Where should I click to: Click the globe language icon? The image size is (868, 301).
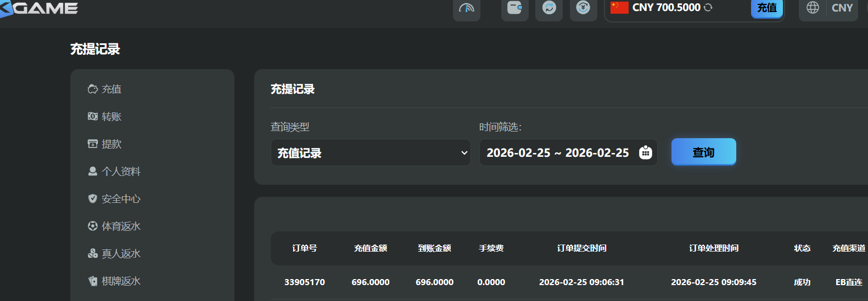[813, 8]
